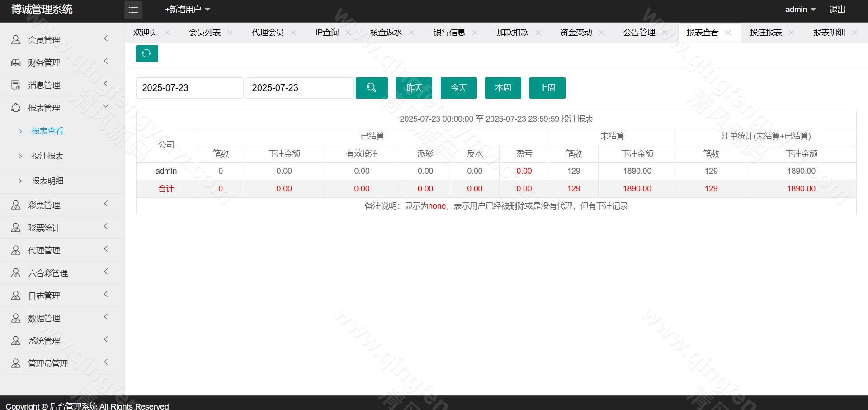Switch to the 资金变动 tab
The image size is (868, 410).
coord(576,33)
